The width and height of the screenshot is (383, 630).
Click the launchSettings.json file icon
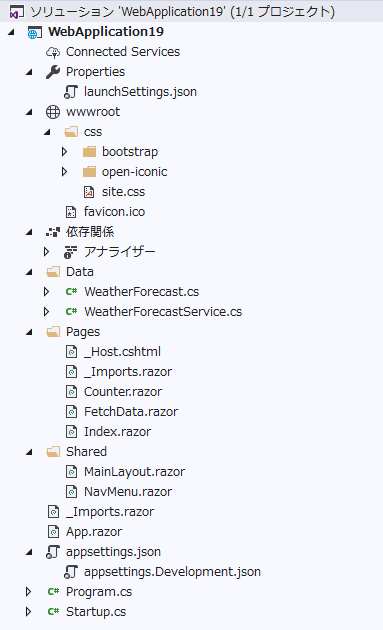coord(70,92)
